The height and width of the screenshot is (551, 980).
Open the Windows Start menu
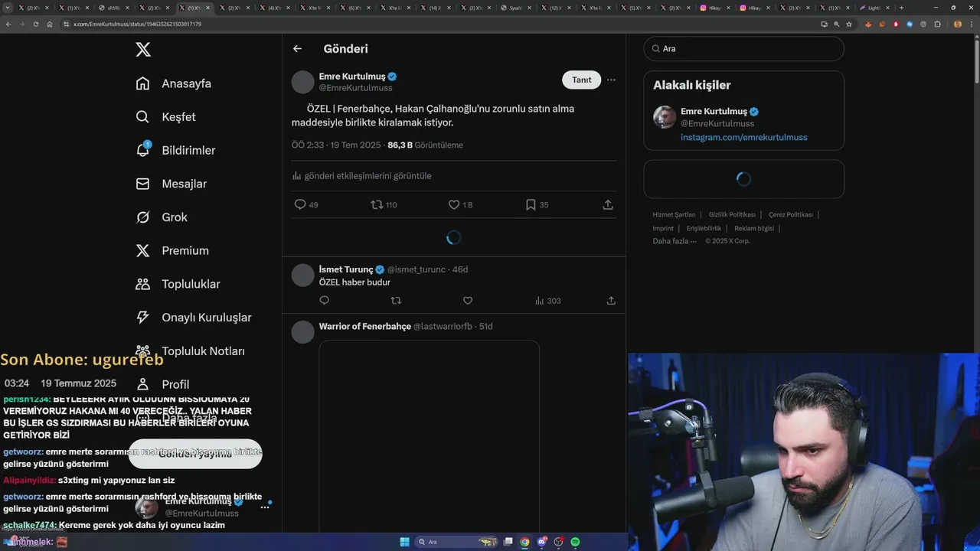click(404, 542)
